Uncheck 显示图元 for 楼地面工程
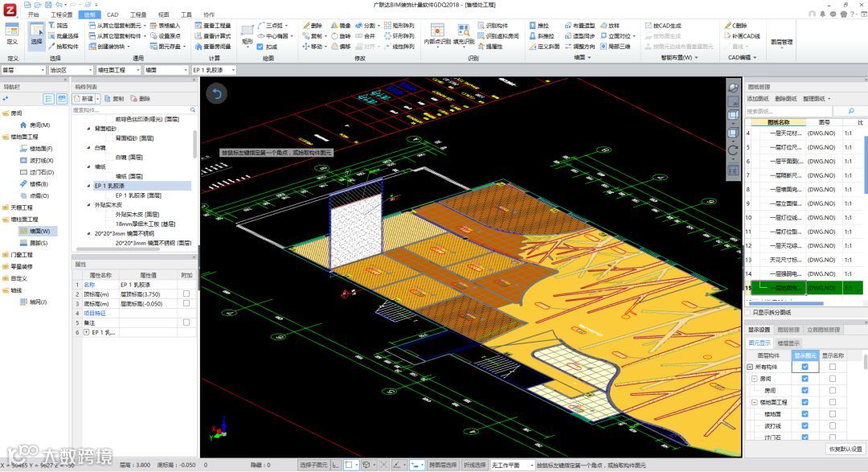Viewport: 868px width, 472px height. tap(805, 402)
